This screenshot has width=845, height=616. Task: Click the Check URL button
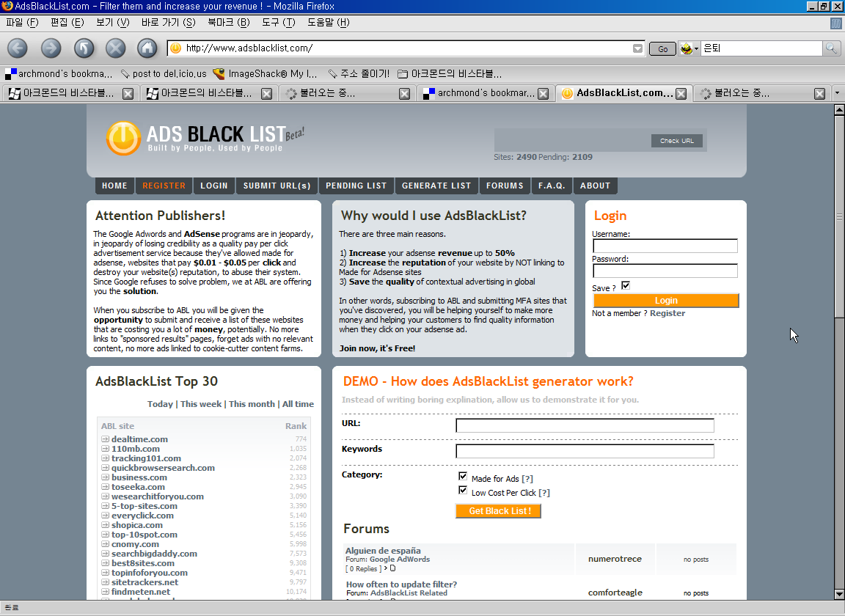[677, 141]
